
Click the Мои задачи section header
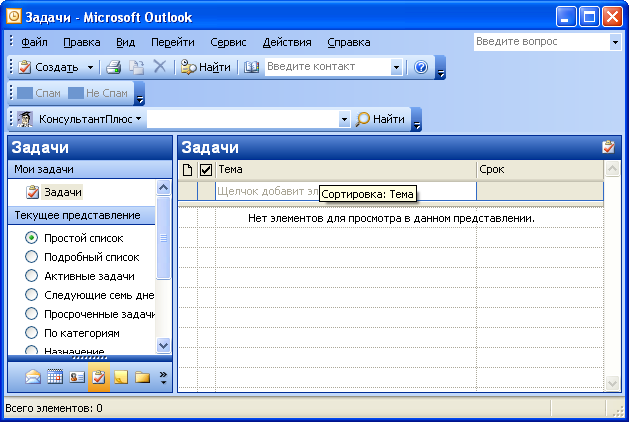[90, 169]
